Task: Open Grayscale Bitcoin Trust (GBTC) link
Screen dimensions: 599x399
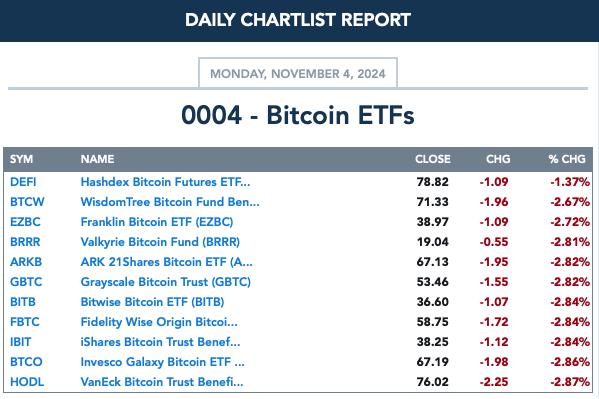Action: click(x=165, y=282)
